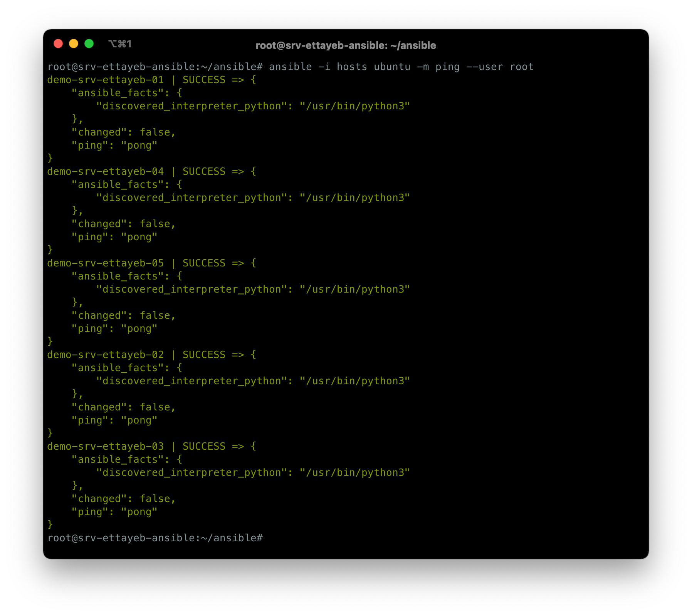Image resolution: width=692 pixels, height=616 pixels.
Task: Click "changed": false under demo-srv-ettayeb-03
Action: [x=124, y=499]
